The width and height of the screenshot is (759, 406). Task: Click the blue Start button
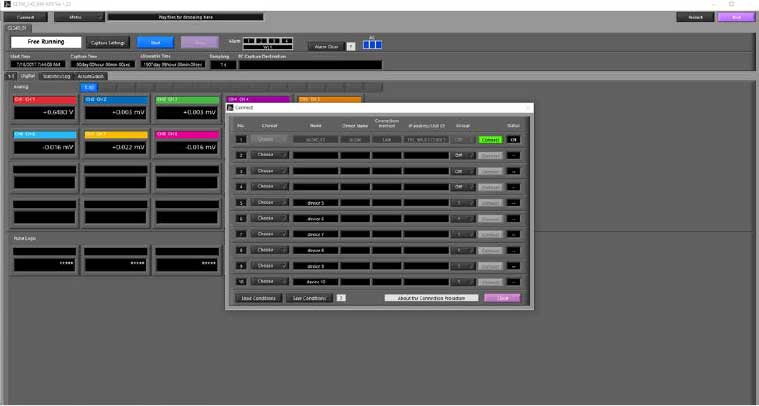click(155, 43)
